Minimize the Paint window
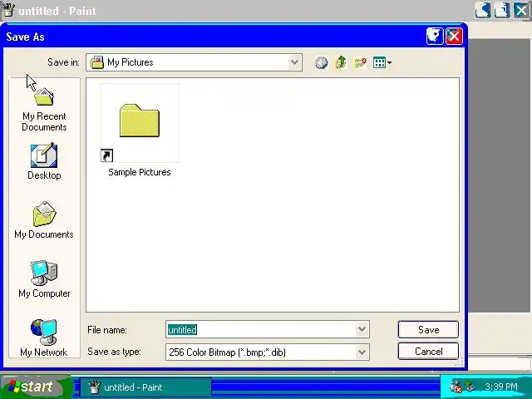This screenshot has width=532, height=399. pyautogui.click(x=482, y=10)
